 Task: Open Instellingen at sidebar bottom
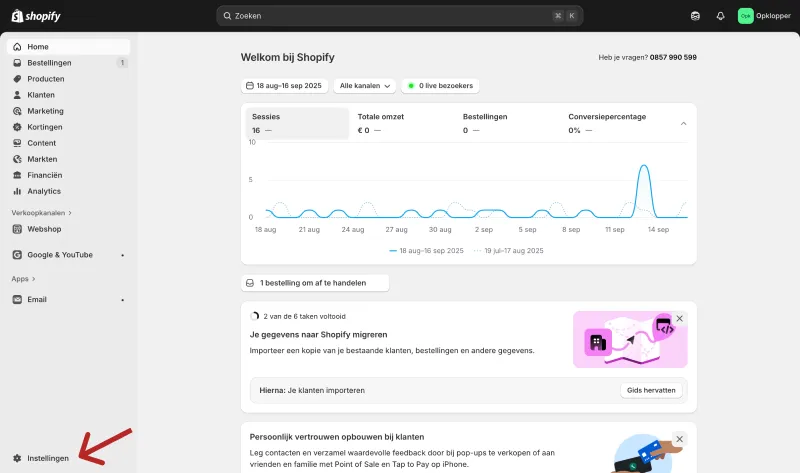point(68,458)
